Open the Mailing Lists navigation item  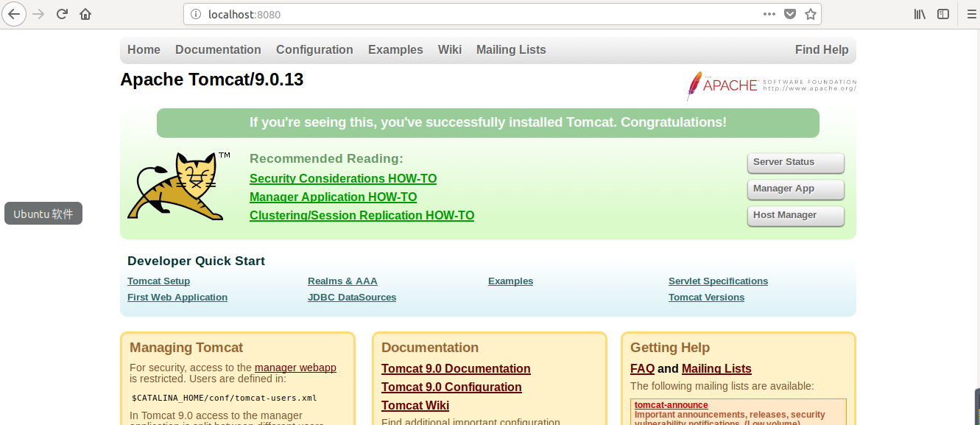point(511,50)
